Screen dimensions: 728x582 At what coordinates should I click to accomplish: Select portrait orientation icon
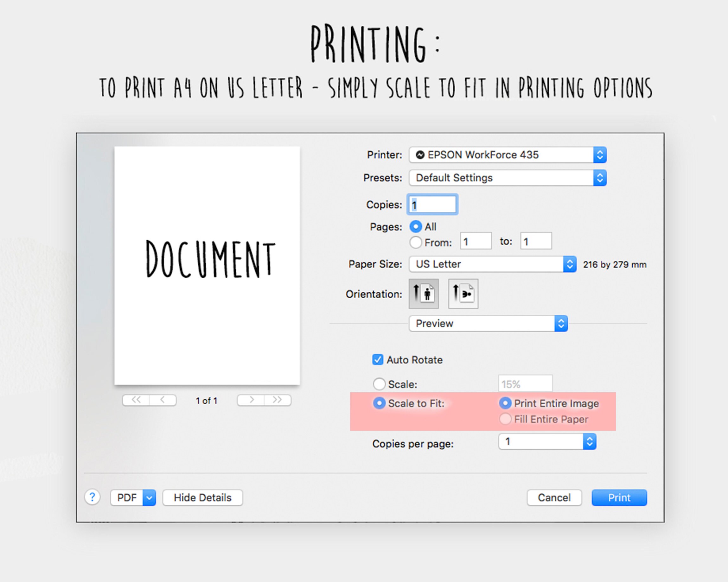tap(424, 293)
